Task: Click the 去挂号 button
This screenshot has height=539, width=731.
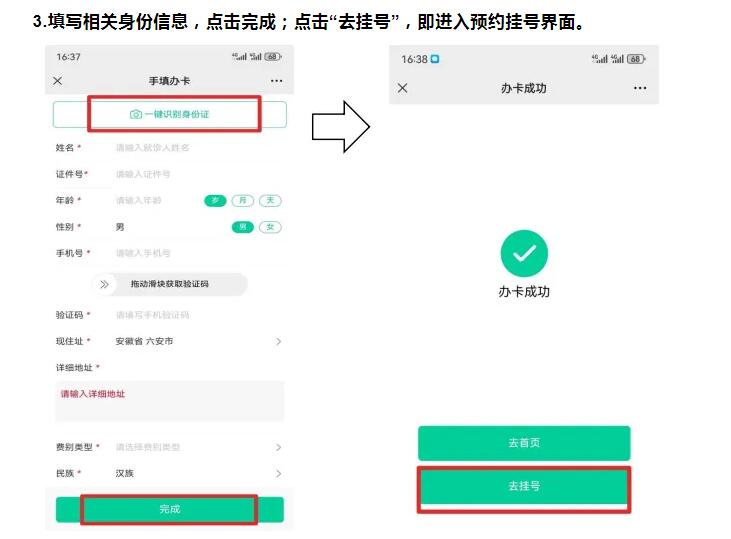Action: 524,486
